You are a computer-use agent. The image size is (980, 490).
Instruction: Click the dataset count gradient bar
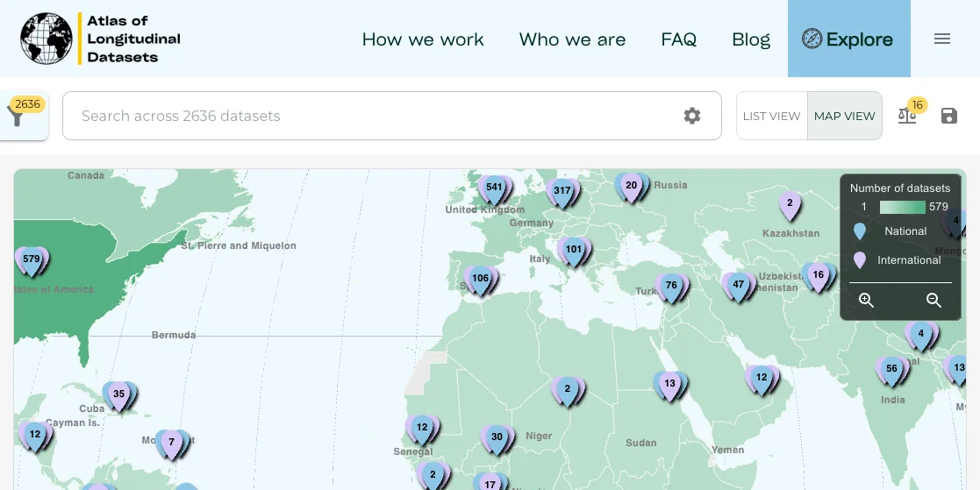pyautogui.click(x=902, y=208)
